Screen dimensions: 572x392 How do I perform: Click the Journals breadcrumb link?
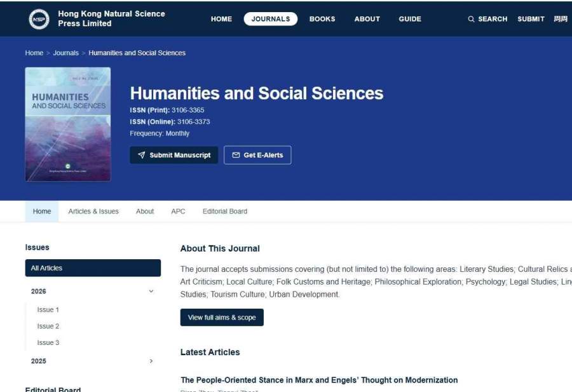pyautogui.click(x=65, y=53)
